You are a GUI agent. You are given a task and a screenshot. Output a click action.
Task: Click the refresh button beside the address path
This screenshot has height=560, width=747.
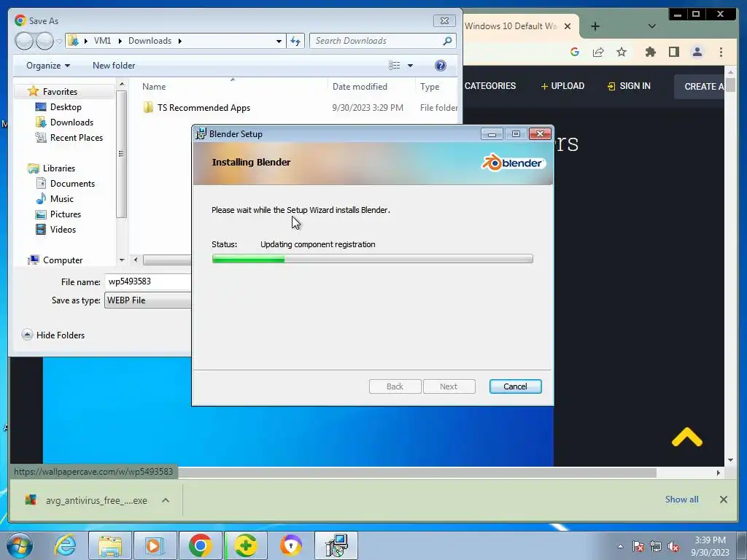(x=295, y=41)
